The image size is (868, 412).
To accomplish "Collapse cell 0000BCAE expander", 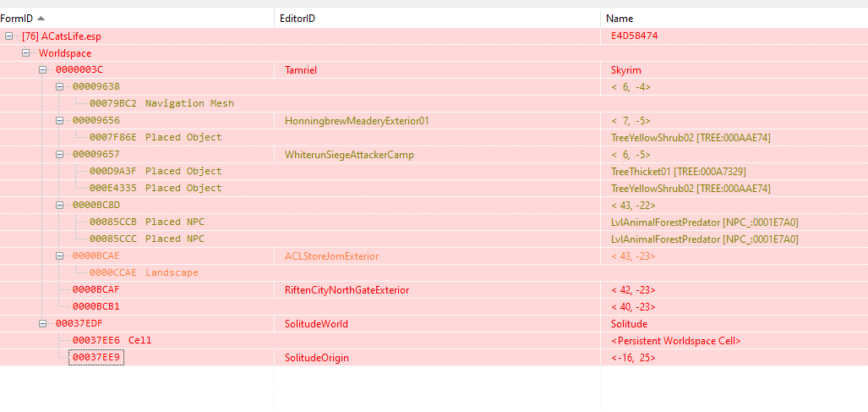I will (x=60, y=255).
